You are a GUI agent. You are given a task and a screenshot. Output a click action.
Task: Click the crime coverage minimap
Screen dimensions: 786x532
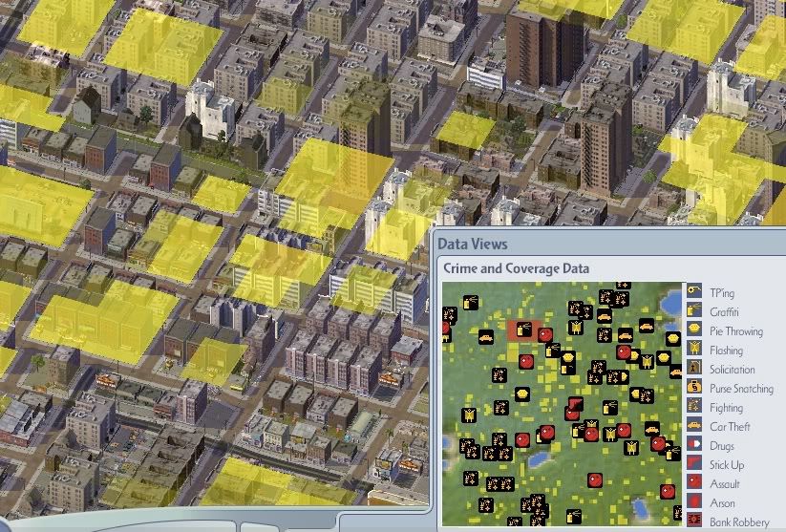(x=562, y=404)
